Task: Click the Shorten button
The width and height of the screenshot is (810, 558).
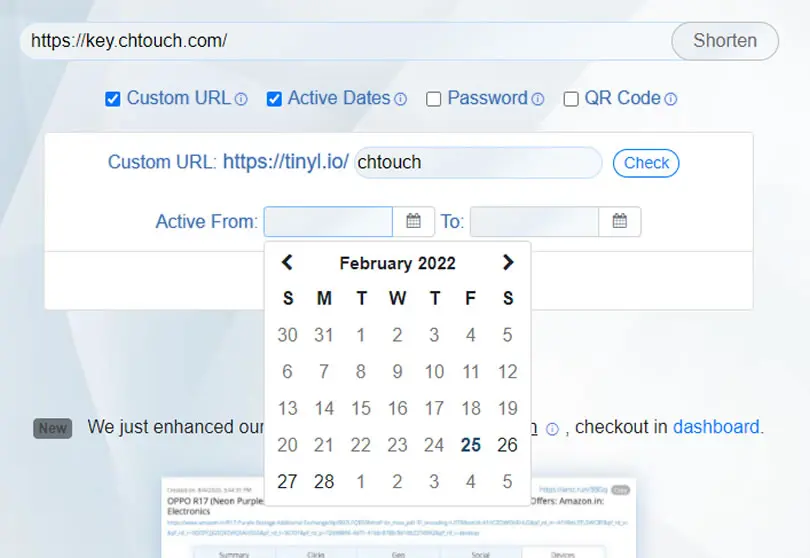Action: coord(725,41)
